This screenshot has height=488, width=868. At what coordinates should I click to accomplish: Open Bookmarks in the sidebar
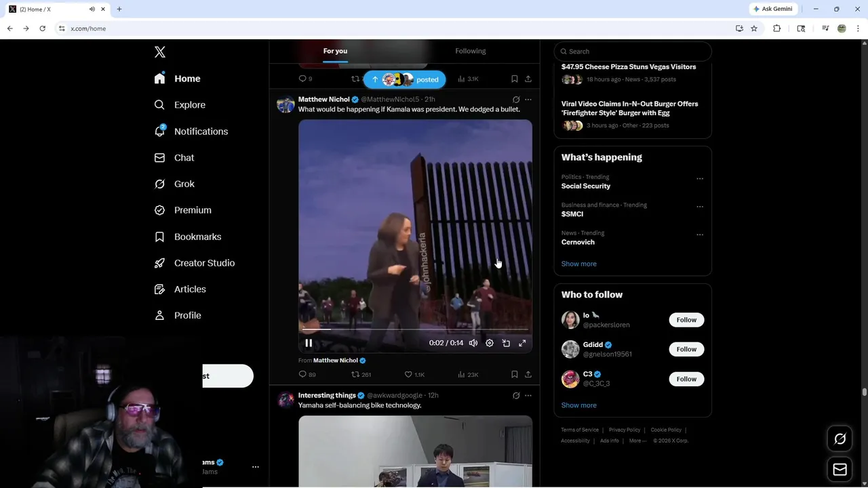tap(188, 237)
